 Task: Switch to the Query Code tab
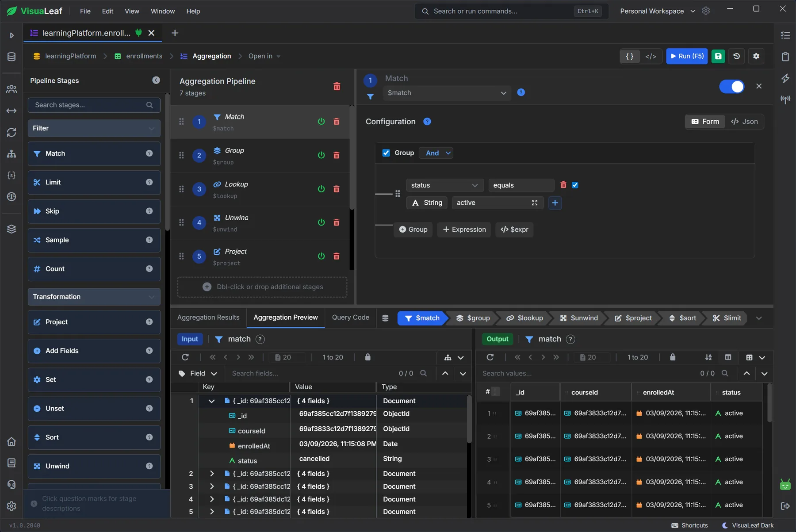coord(351,318)
